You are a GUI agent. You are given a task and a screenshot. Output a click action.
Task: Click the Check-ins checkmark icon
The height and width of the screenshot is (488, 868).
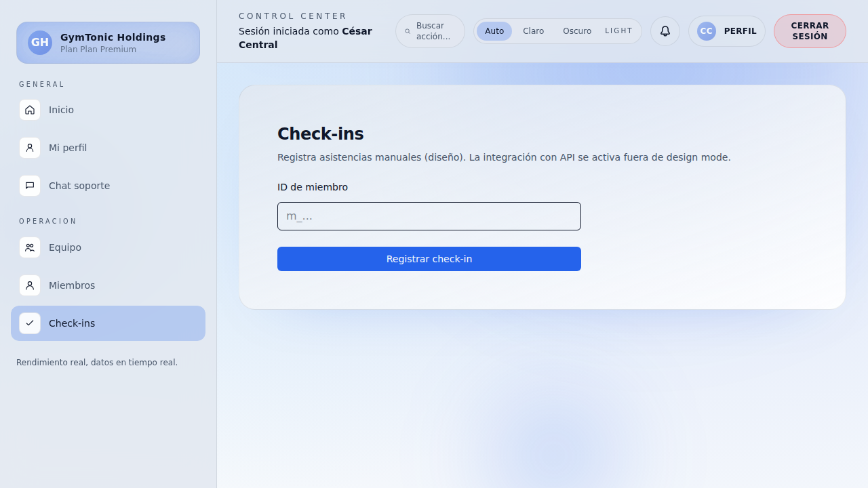click(x=30, y=323)
